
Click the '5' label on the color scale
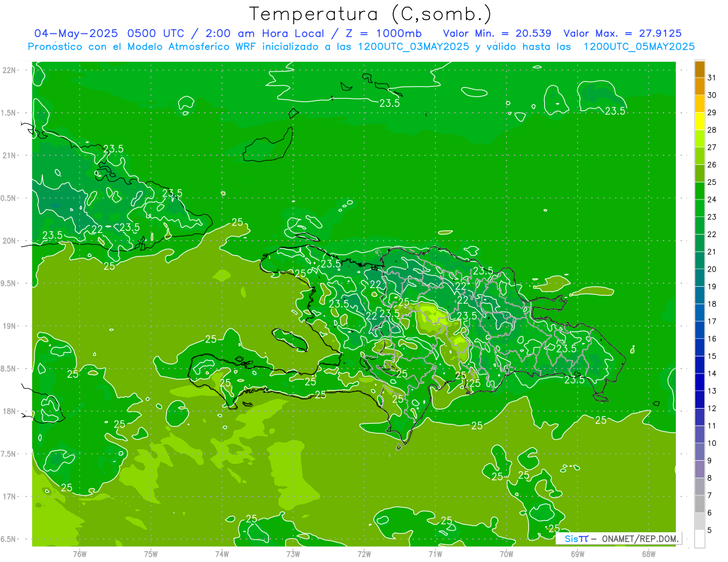pos(710,530)
